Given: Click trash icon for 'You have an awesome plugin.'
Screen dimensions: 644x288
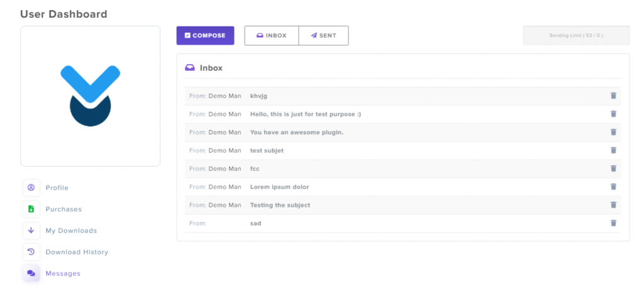Looking at the screenshot, I should tap(613, 132).
